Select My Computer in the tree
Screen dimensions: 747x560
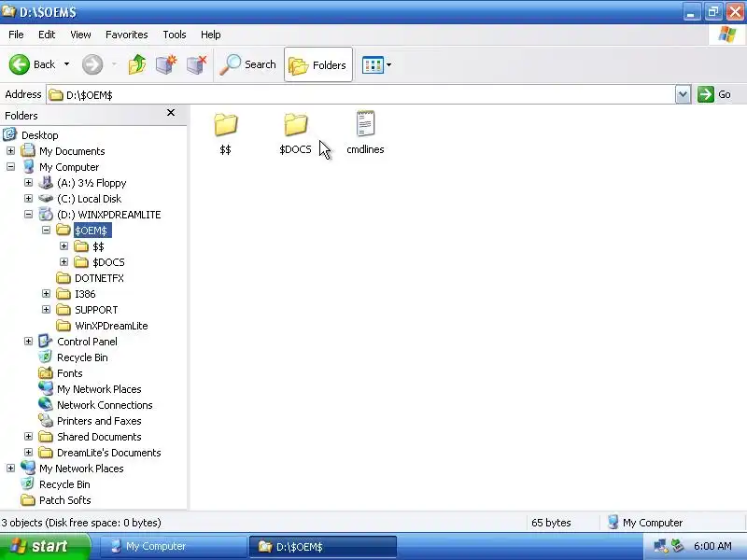click(x=69, y=167)
